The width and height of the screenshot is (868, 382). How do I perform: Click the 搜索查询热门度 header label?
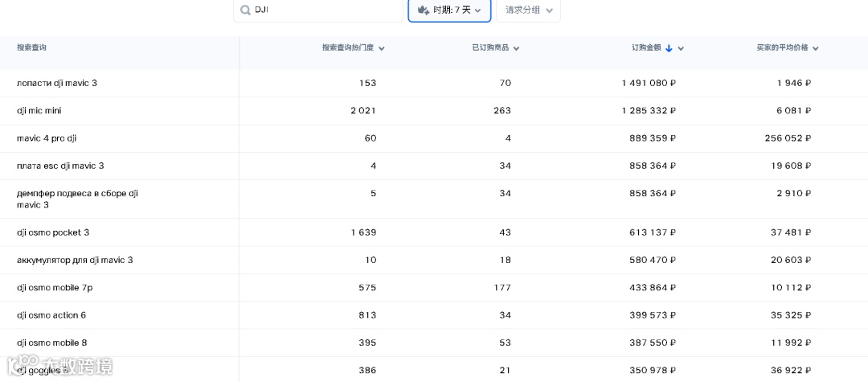coord(348,47)
